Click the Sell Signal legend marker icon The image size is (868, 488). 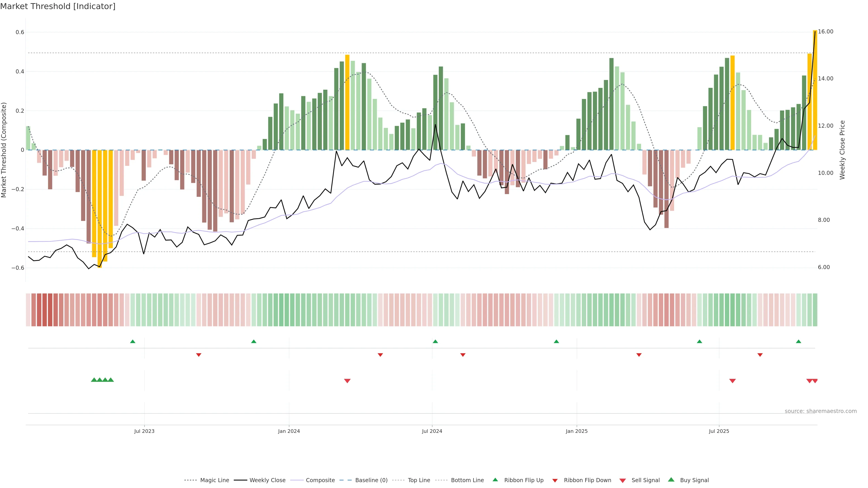623,480
